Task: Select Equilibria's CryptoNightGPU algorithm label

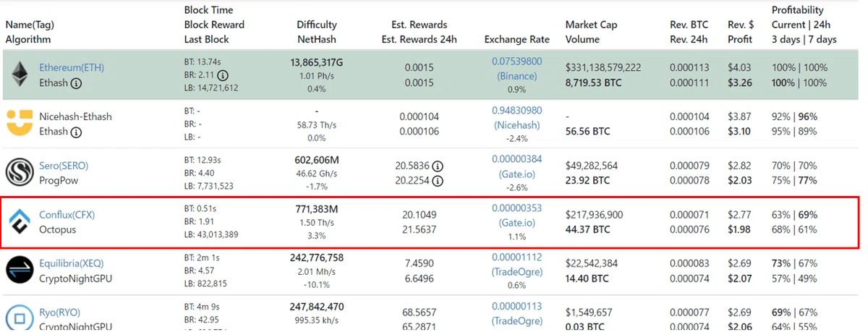Action: 75,278
